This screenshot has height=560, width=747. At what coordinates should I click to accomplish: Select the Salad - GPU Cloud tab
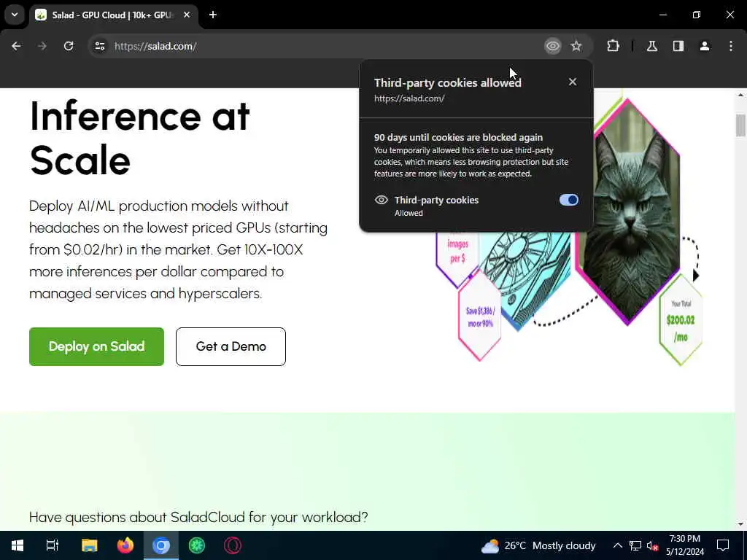pos(112,15)
